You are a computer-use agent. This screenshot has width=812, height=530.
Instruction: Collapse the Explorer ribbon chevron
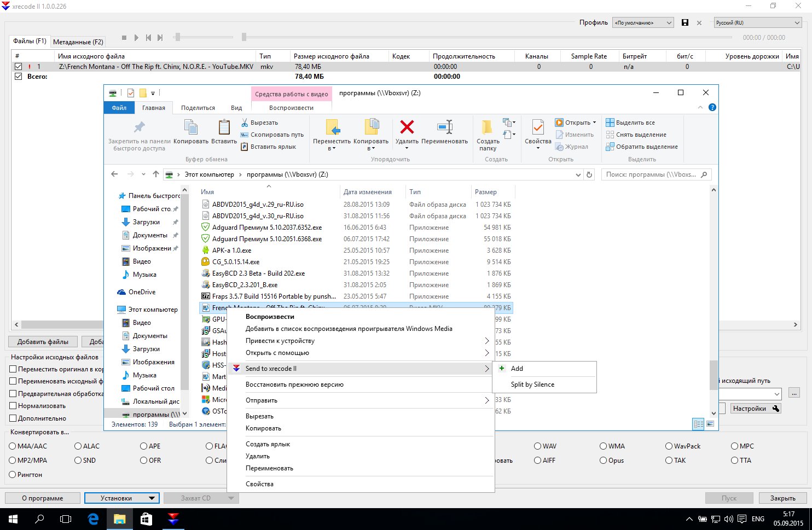point(700,107)
